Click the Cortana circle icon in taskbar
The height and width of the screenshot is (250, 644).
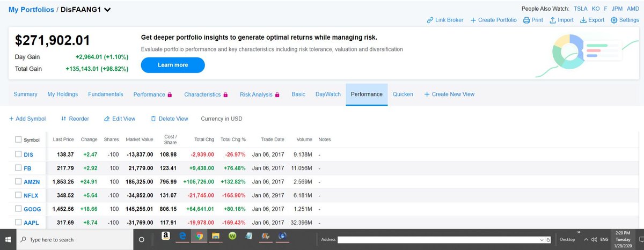pyautogui.click(x=142, y=239)
